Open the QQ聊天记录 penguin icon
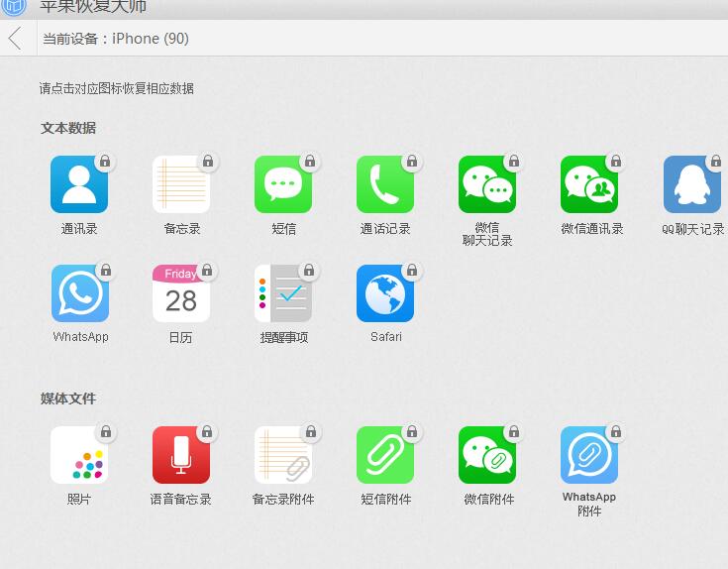Viewport: 728px width, 569px height. coord(691,184)
